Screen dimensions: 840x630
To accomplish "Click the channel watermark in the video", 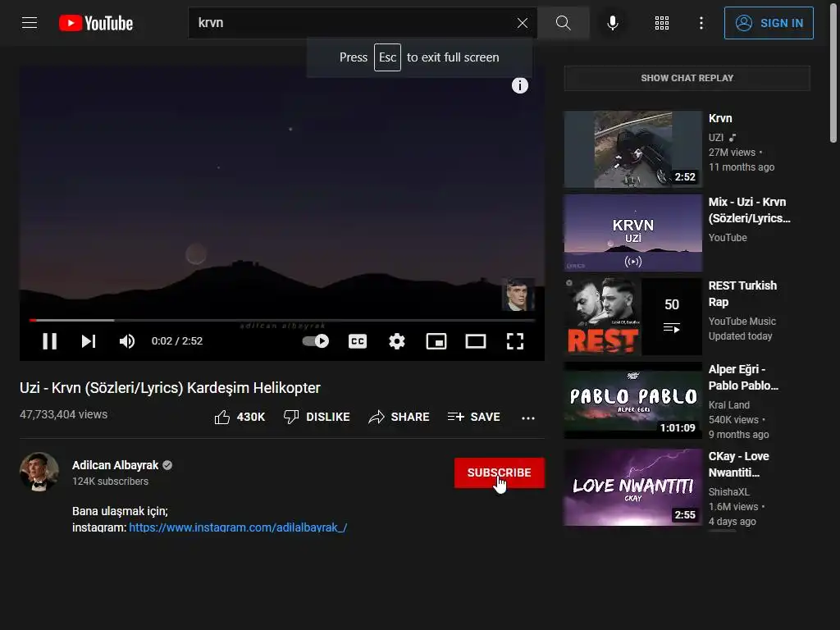I will [518, 294].
